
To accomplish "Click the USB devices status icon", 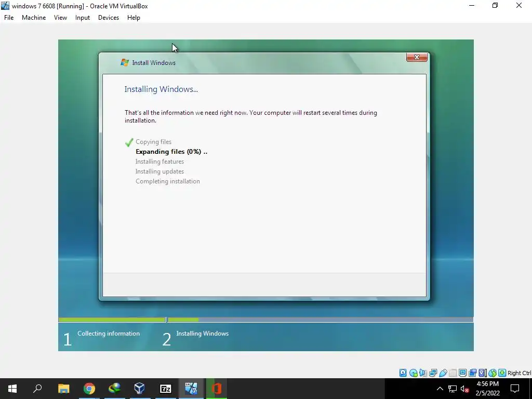I will tap(443, 373).
